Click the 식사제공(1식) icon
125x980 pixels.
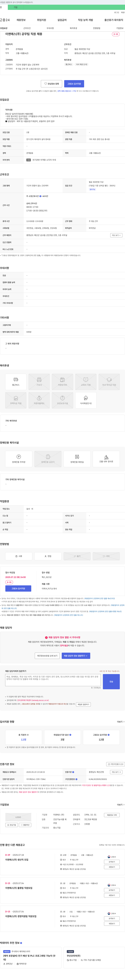point(86,400)
